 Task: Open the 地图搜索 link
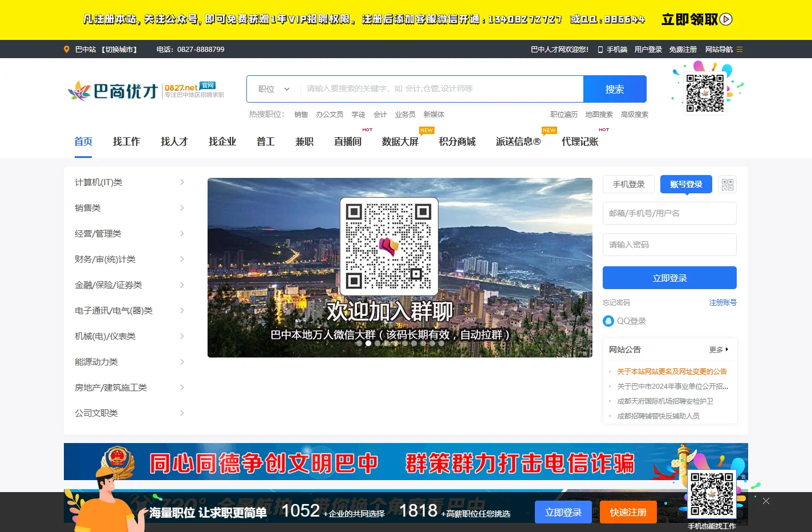tap(599, 115)
